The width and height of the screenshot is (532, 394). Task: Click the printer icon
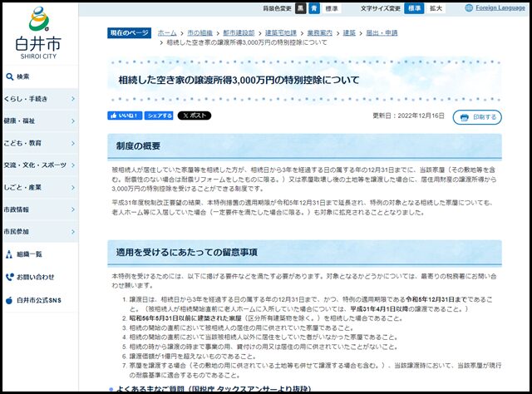[x=464, y=117]
